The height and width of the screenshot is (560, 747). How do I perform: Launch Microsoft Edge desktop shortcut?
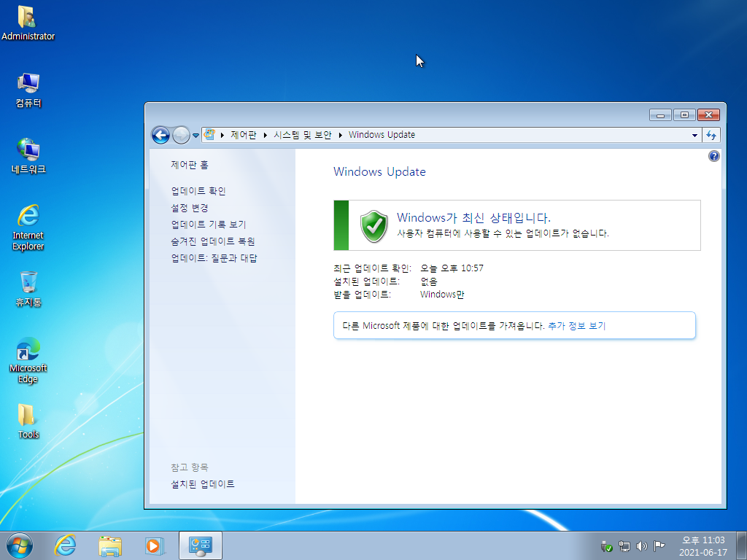point(28,360)
